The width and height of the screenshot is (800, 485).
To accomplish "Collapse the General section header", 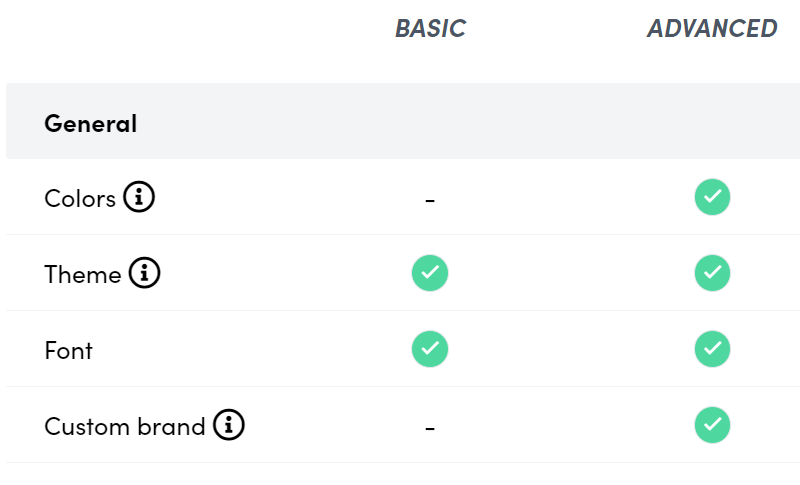I will click(x=91, y=123).
